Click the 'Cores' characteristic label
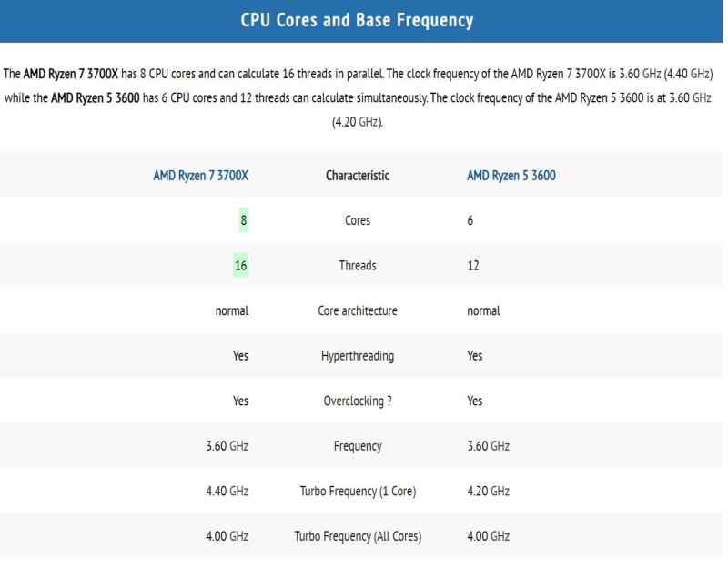The width and height of the screenshot is (728, 569). 358,220
